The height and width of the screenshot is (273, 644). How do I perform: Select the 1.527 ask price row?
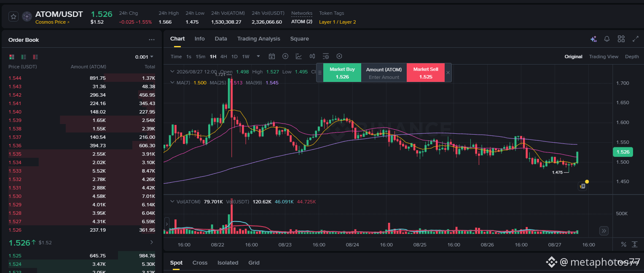click(x=82, y=222)
